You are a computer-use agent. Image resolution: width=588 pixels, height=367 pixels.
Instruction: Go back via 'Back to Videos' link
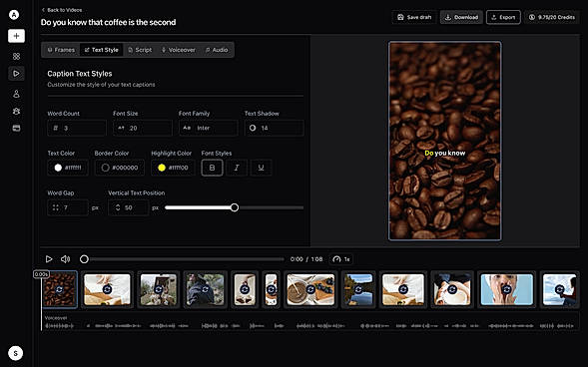tap(62, 10)
